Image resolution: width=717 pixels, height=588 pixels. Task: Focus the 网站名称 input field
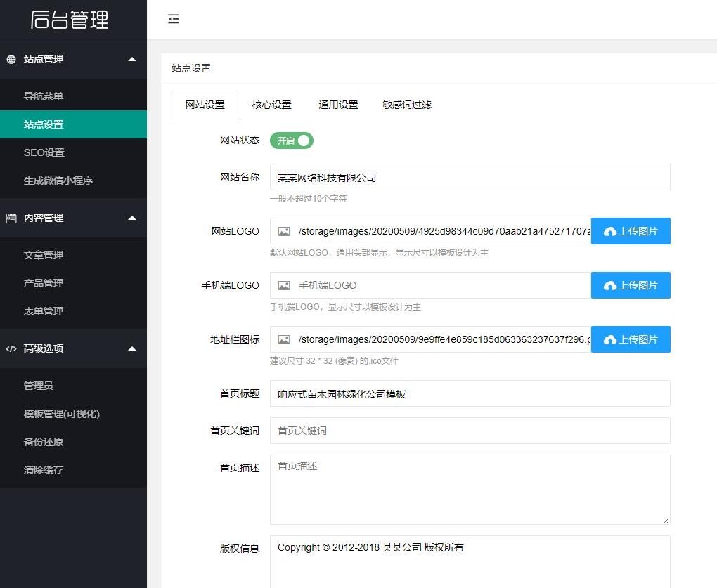pos(470,177)
